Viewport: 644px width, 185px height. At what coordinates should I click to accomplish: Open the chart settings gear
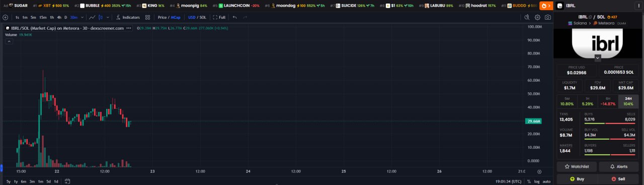[x=537, y=17]
